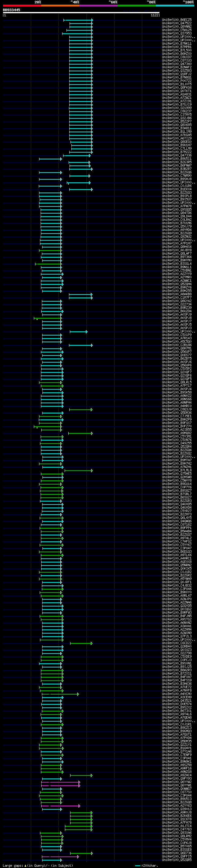Open hit UniRef100_C6T7S0
This screenshot has width=197, height=868.
point(177,792)
